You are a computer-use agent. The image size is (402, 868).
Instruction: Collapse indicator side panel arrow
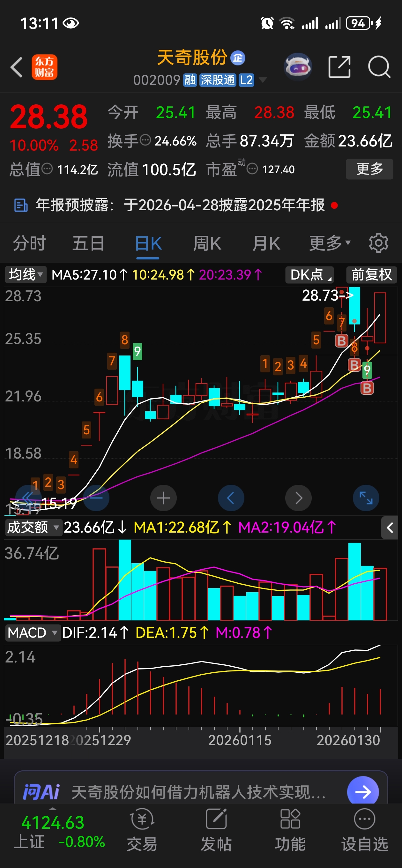pos(390,528)
